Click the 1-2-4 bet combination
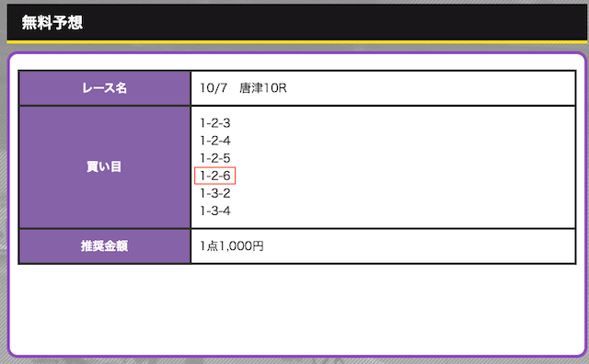Viewport: 589px width, 364px height. [214, 141]
